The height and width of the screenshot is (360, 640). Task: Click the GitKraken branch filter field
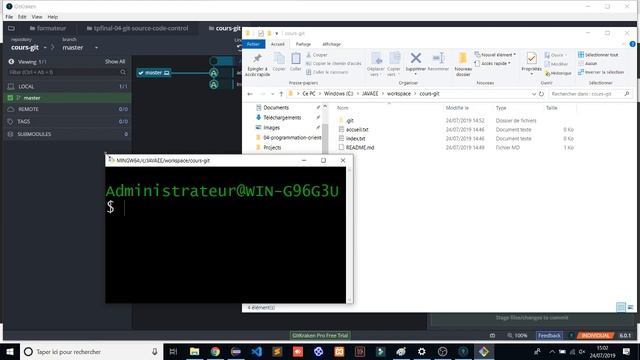[x=67, y=72]
